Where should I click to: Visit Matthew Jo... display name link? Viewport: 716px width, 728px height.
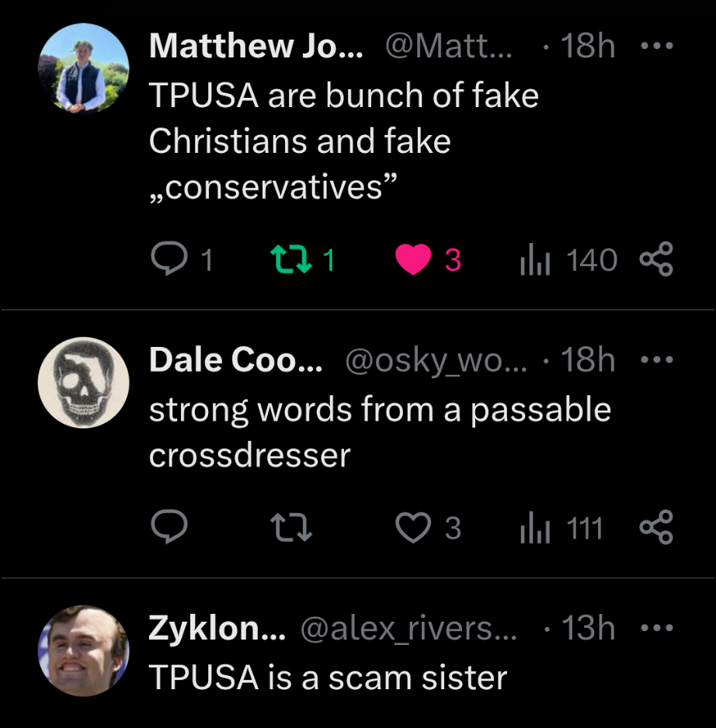255,47
